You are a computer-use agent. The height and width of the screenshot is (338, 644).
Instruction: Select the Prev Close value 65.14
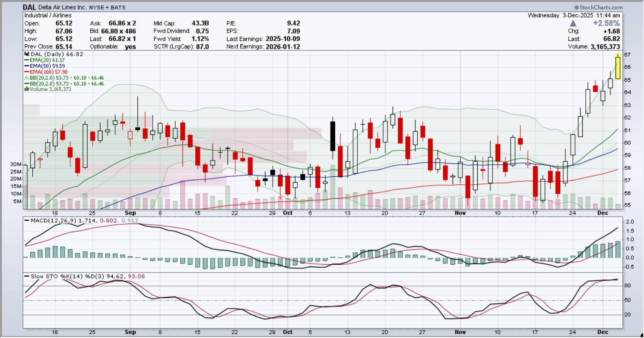63,46
